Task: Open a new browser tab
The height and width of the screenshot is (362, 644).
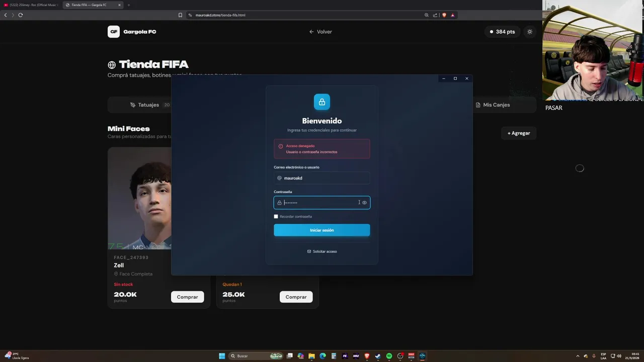Action: 129,5
